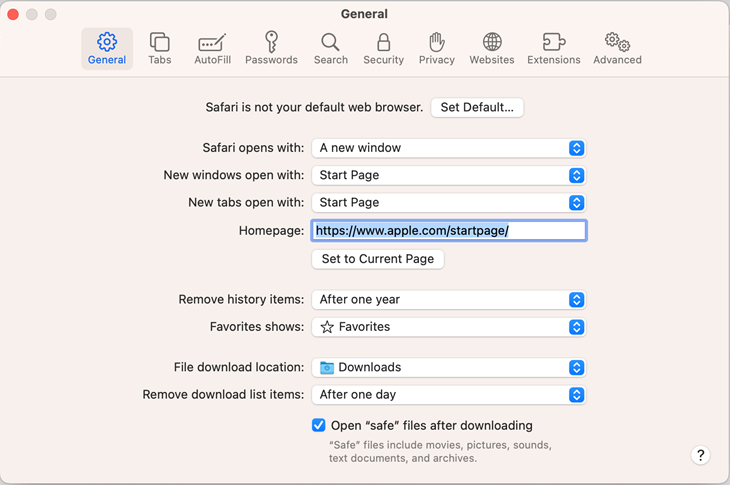The height and width of the screenshot is (485, 730).
Task: Click the 'General' window title text
Action: [364, 14]
